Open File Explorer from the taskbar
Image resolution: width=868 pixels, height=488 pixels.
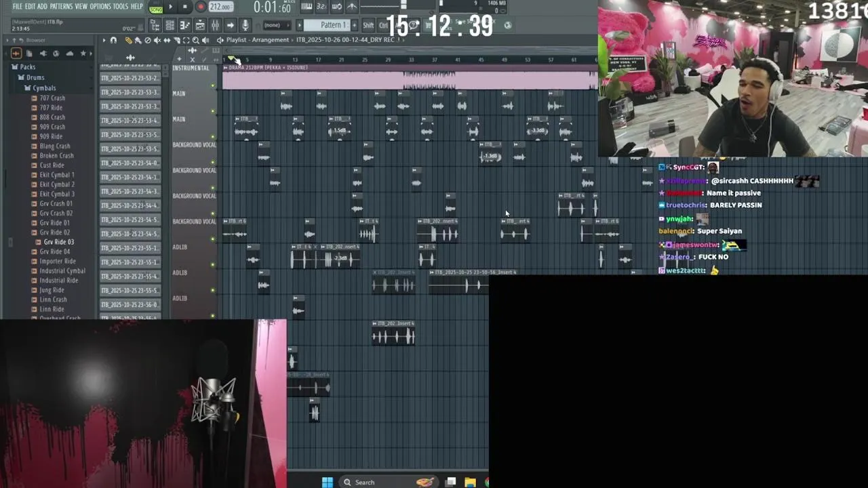[x=470, y=482]
